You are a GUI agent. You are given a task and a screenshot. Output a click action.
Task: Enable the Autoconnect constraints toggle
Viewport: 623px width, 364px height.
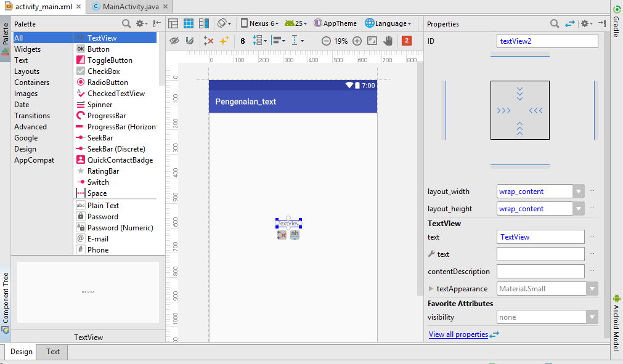coord(189,41)
